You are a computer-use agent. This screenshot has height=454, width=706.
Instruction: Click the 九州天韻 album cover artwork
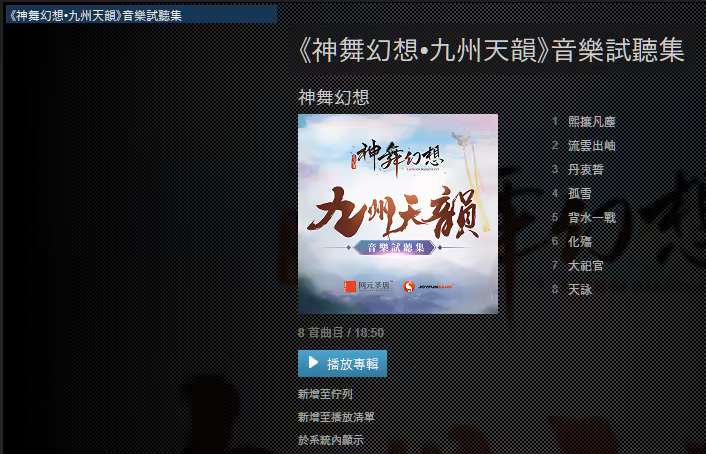[398, 214]
